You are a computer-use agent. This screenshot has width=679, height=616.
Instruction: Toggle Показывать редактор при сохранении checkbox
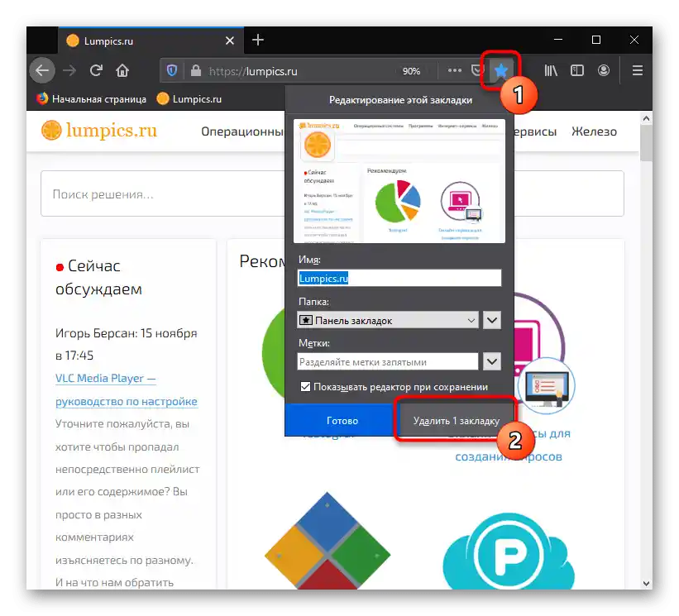pos(305,387)
